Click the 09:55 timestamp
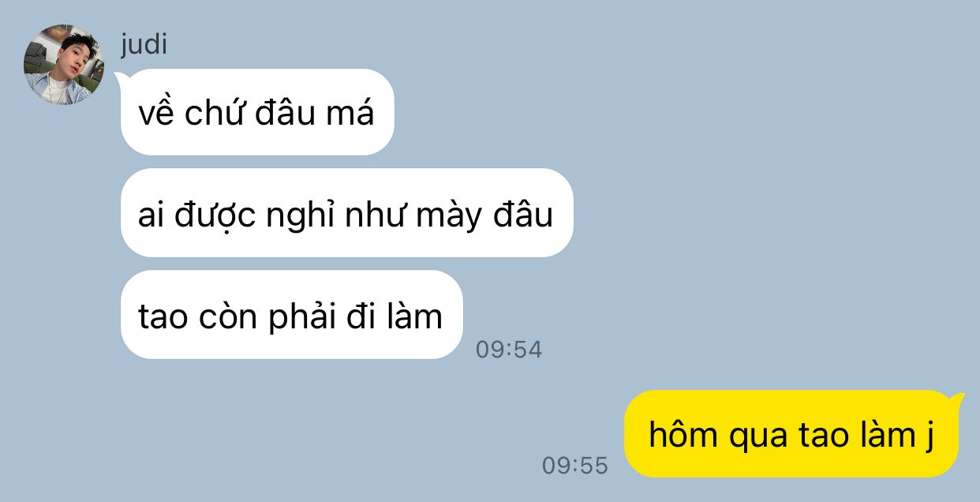Screen dimensions: 980x502 [x=575, y=465]
